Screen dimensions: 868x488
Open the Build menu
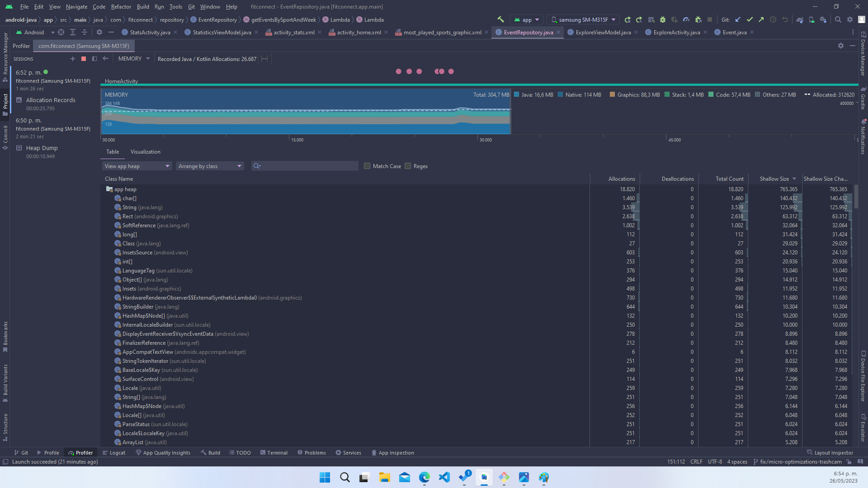[143, 7]
